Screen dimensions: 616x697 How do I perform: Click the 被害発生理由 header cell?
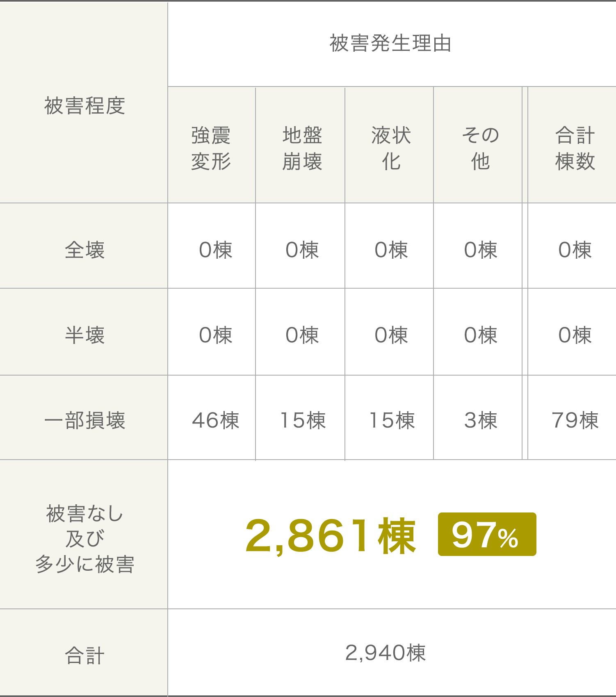[x=392, y=44]
